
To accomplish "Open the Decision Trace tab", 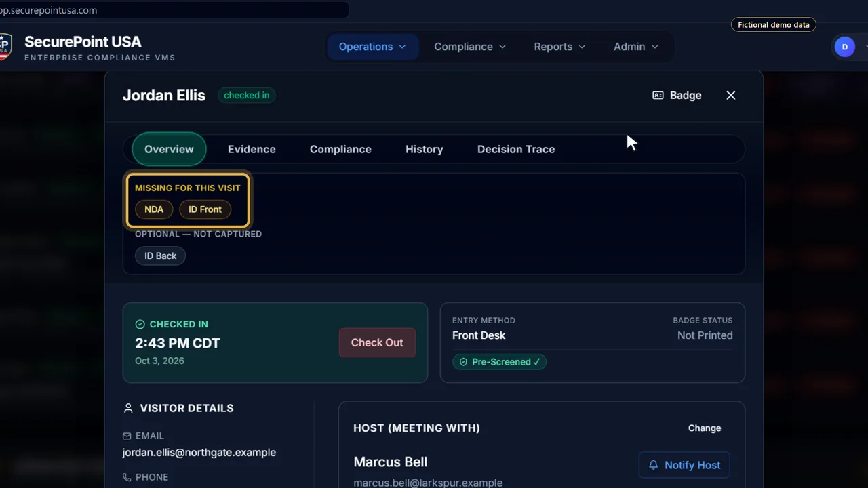I will coord(516,149).
